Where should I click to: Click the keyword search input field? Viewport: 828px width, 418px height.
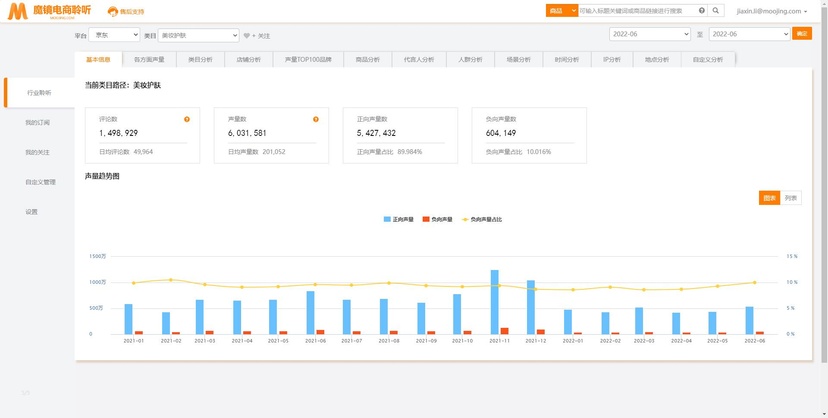tap(638, 11)
